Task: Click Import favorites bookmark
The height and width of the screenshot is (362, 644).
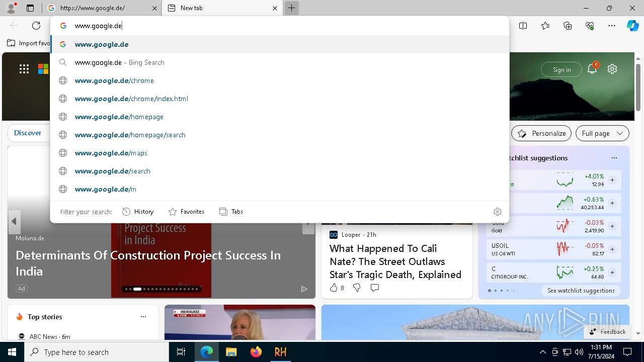Action: click(x=29, y=43)
